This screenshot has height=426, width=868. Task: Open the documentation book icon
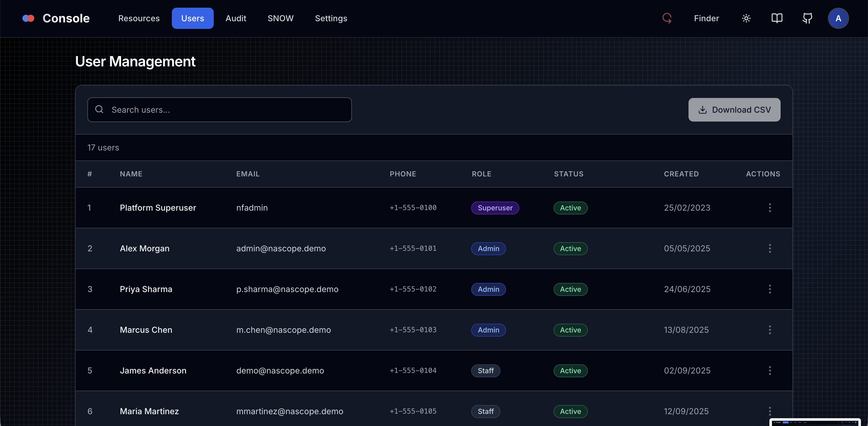[777, 18]
